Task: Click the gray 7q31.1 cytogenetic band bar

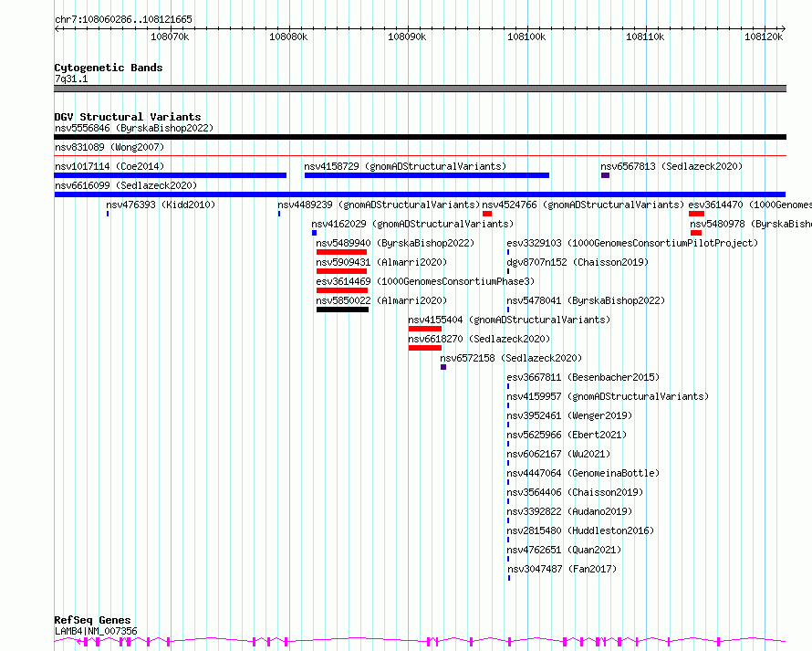Action: pos(420,89)
